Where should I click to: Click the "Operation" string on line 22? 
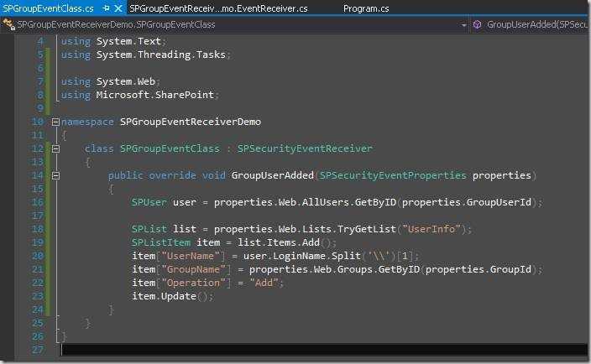(193, 283)
